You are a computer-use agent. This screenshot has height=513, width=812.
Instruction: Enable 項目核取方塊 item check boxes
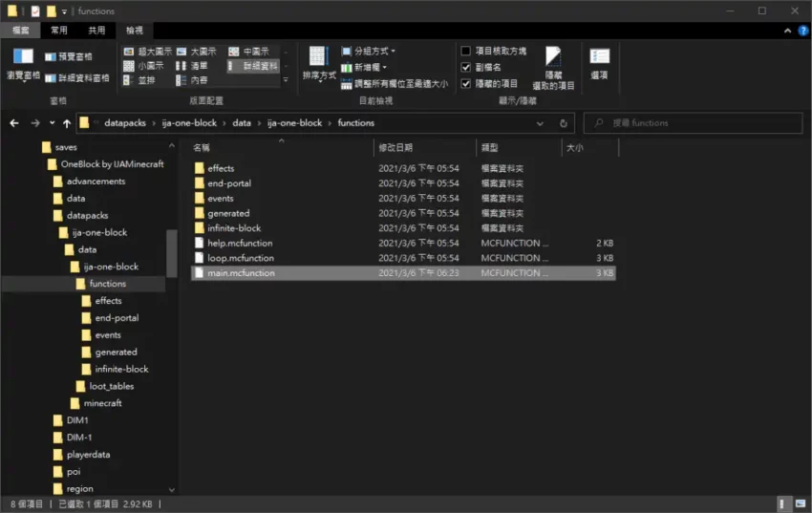(465, 51)
